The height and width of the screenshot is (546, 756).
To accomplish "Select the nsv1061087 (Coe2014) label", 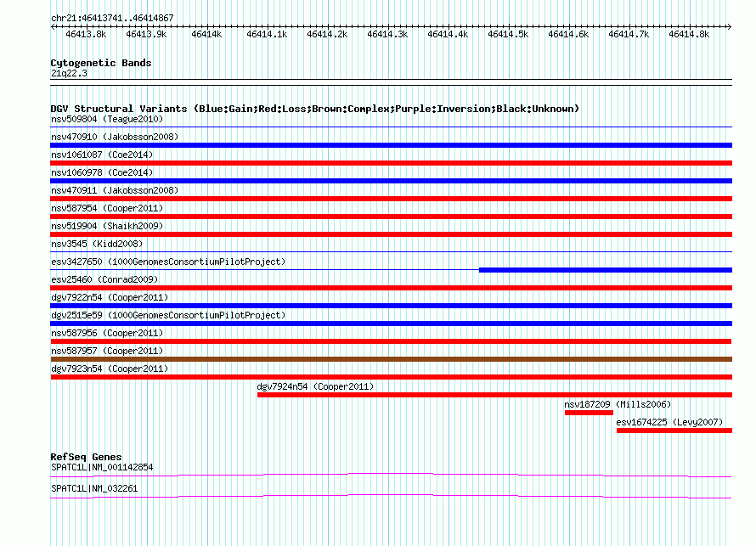I will click(x=102, y=155).
